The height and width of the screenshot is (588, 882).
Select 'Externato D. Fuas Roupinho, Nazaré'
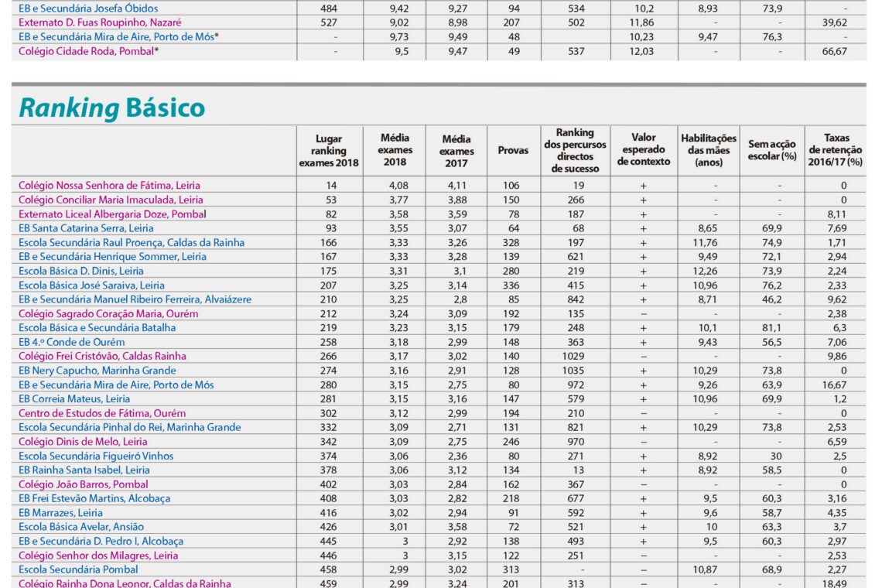[100, 22]
